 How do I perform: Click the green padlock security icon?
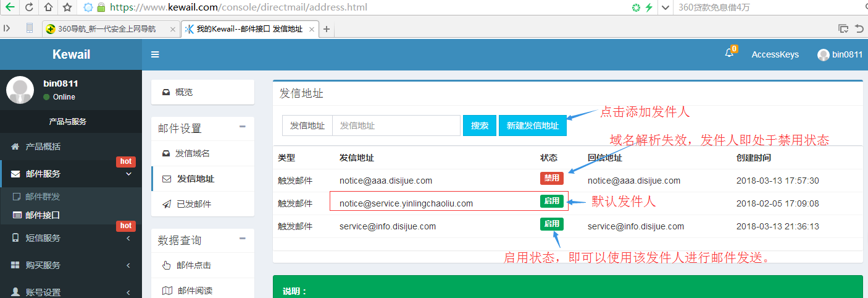101,7
